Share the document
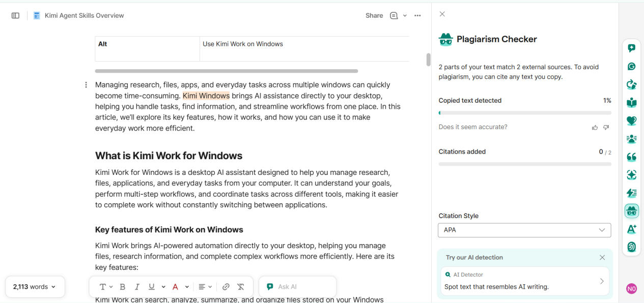This screenshot has width=644, height=303. (374, 16)
